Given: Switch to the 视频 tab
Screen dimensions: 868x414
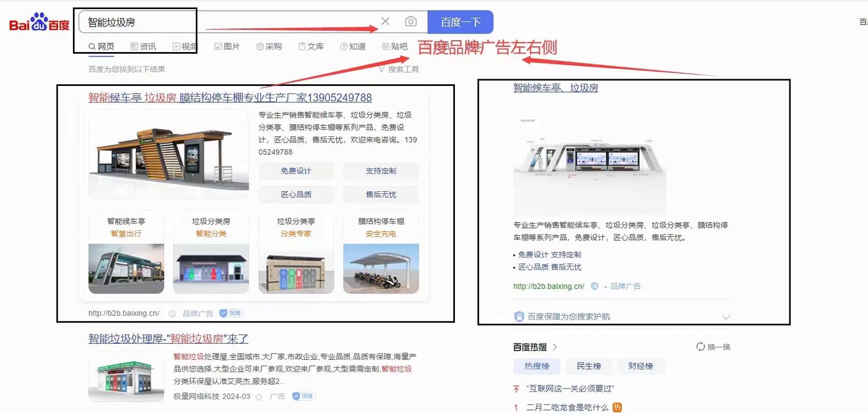Looking at the screenshot, I should (185, 46).
